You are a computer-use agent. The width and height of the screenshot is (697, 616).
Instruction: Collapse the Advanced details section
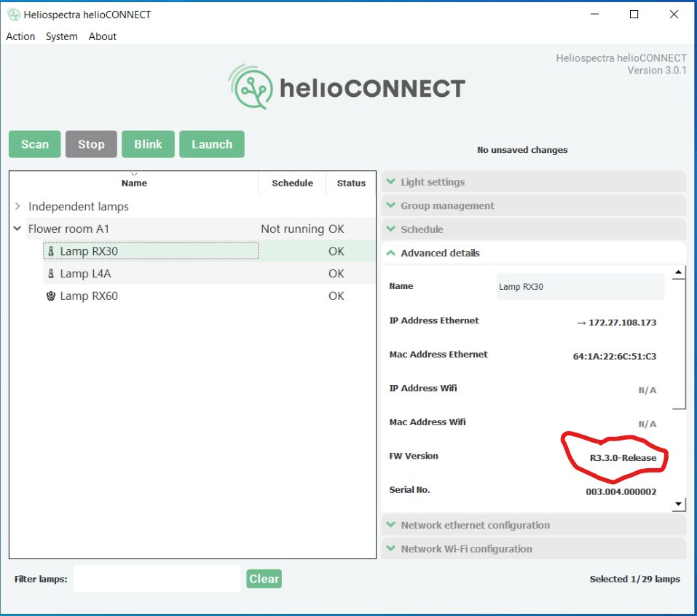533,253
